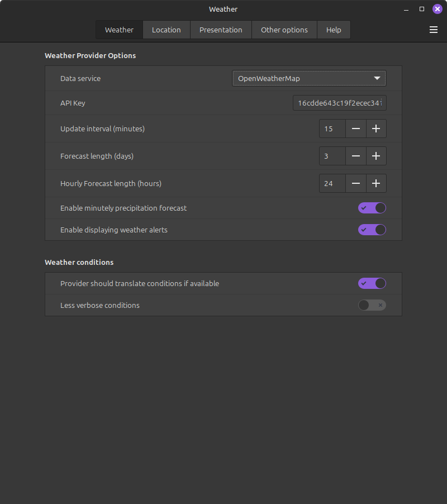Viewport: 447px width, 504px height.
Task: Switch to the Location tab
Action: point(167,30)
